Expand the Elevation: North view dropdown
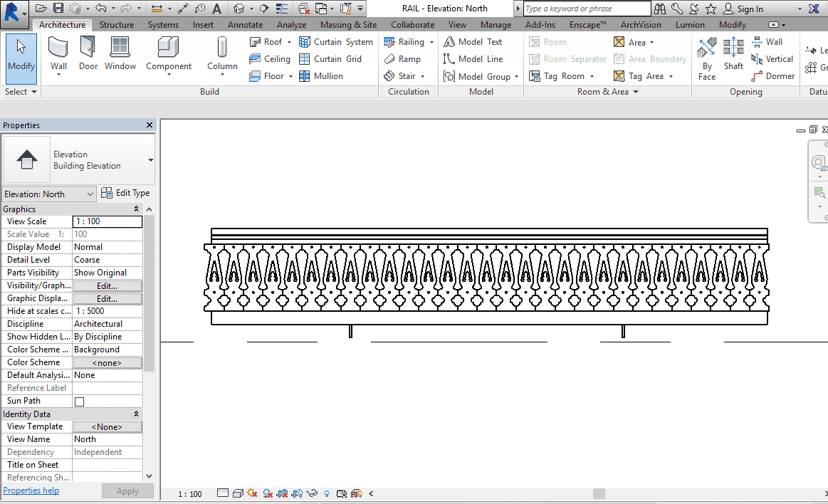This screenshot has height=504, width=828. 90,194
